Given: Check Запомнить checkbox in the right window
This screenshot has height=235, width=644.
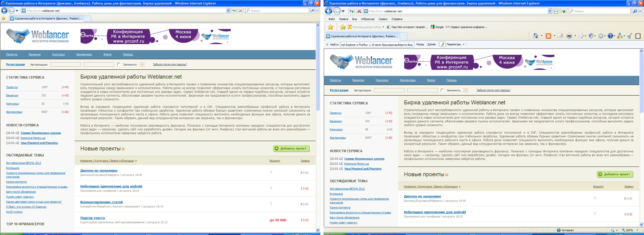Looking at the screenshot, I should [x=442, y=90].
